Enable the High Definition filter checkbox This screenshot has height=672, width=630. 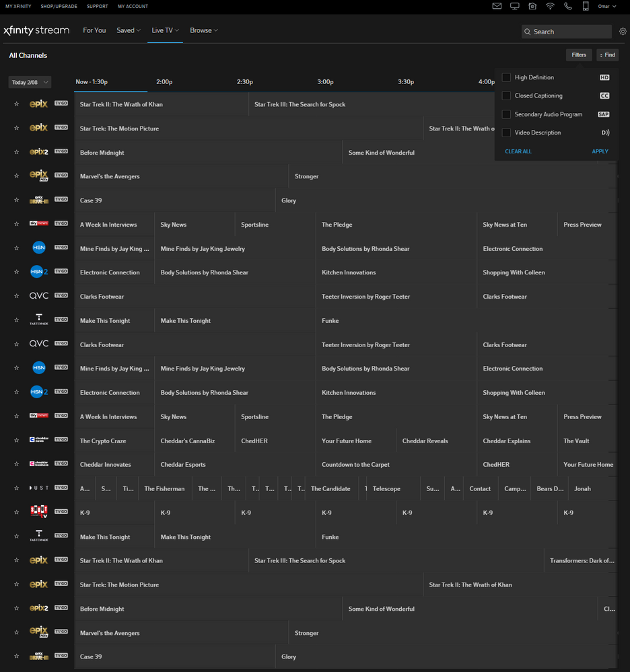tap(506, 77)
